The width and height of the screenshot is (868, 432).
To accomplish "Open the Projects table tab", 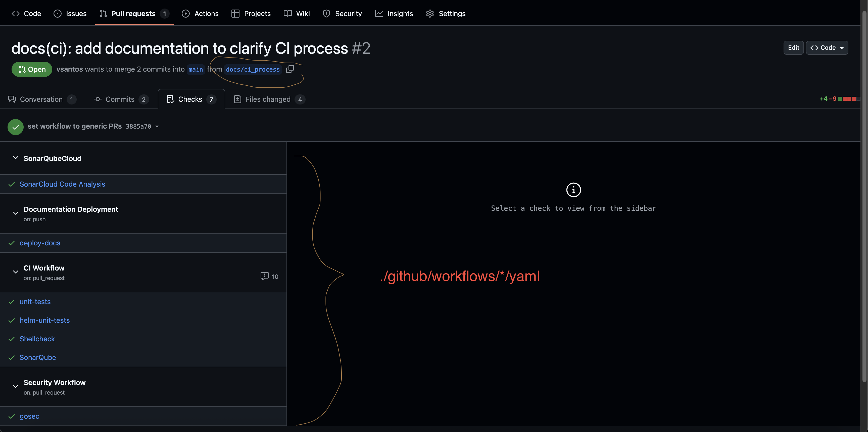I will coord(251,14).
